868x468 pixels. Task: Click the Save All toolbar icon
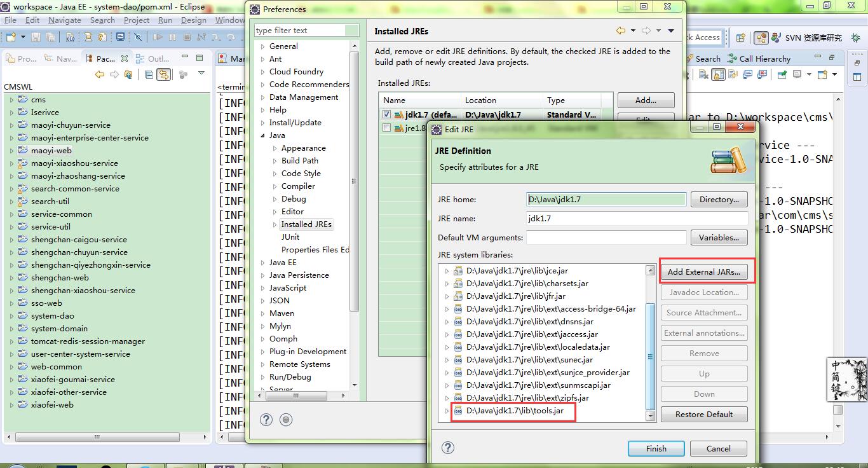tap(49, 38)
